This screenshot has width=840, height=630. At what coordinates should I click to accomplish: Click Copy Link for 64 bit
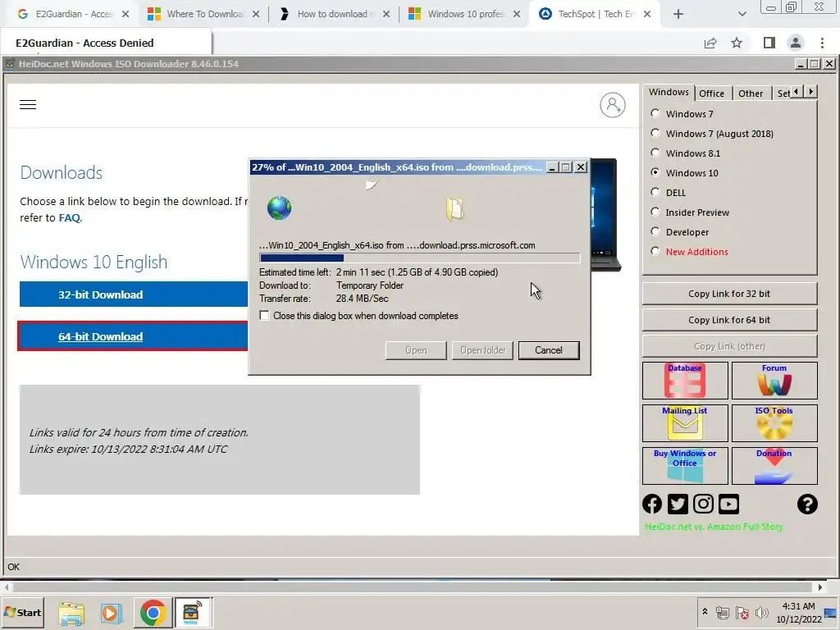pos(729,320)
